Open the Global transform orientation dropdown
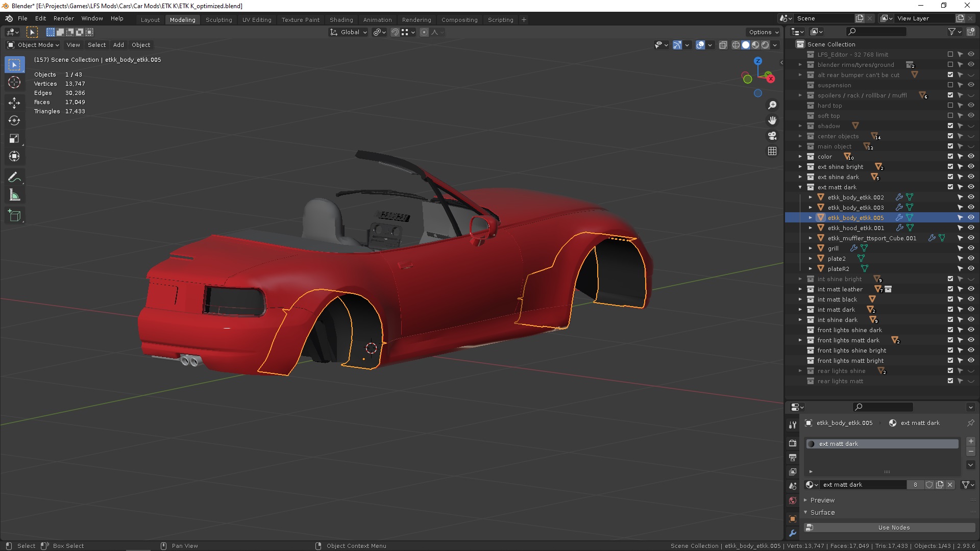 pos(349,32)
